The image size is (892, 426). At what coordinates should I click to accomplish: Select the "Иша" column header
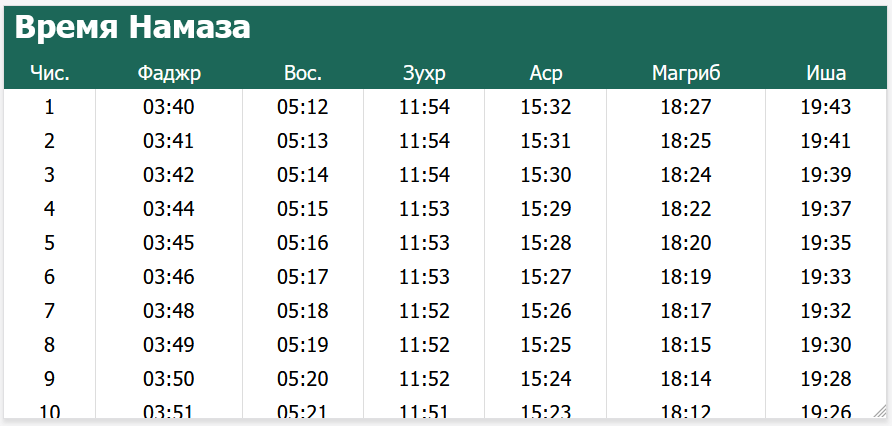point(826,73)
